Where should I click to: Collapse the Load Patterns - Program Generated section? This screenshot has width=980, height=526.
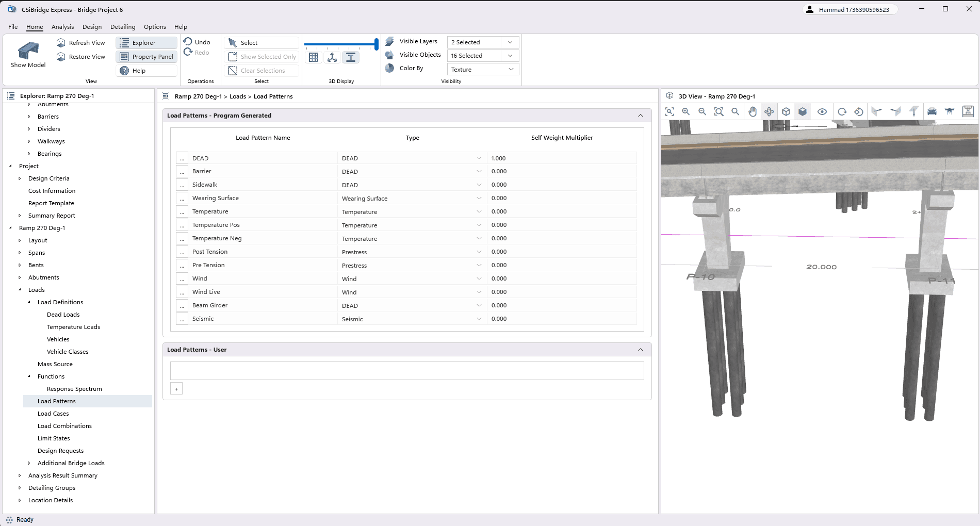coord(640,116)
